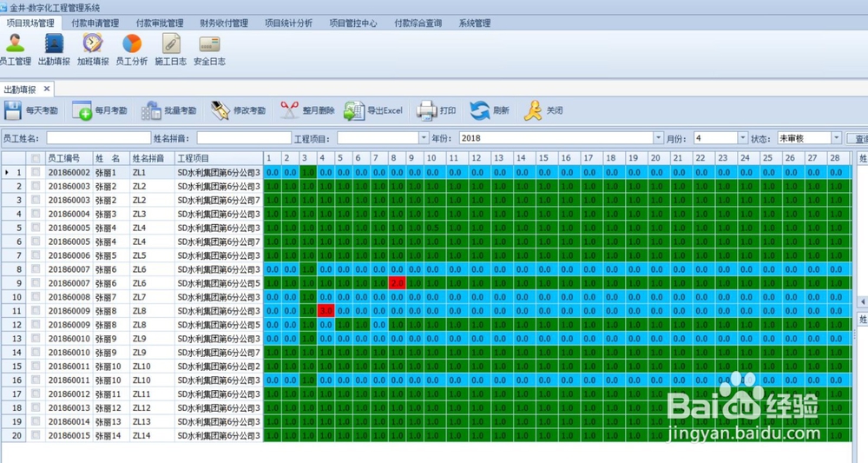Expand the 月份 dropdown arrow
The width and height of the screenshot is (868, 463).
[742, 138]
